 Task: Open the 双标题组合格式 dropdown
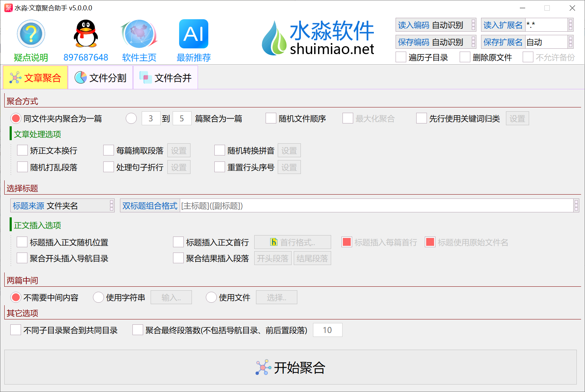[x=350, y=206]
